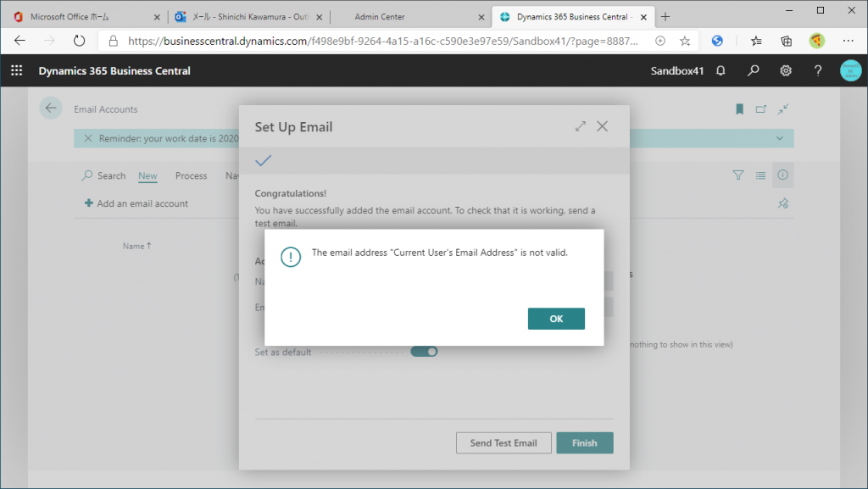Image resolution: width=868 pixels, height=489 pixels.
Task: Sort by the Name column header
Action: [x=136, y=246]
